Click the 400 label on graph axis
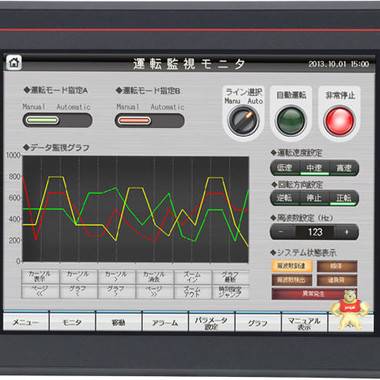 (x=14, y=219)
